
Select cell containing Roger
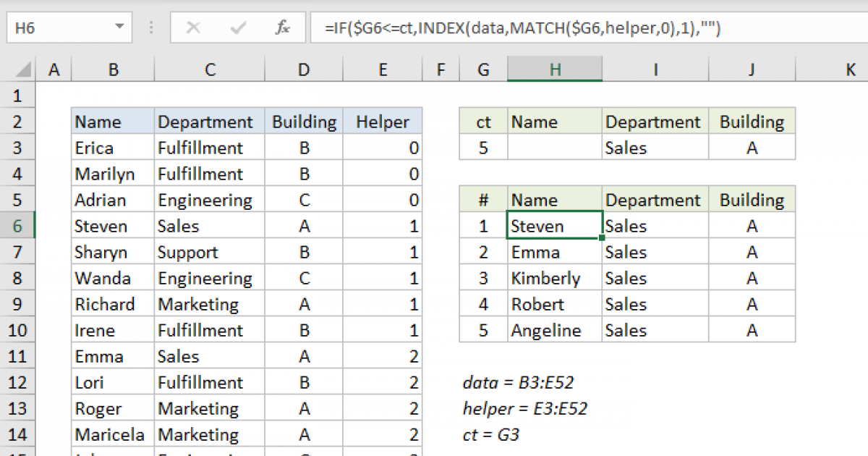click(x=113, y=408)
